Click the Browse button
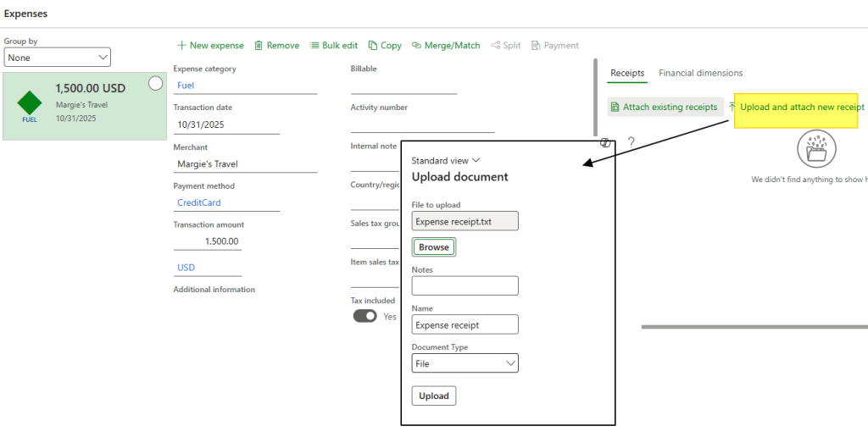 coord(434,247)
